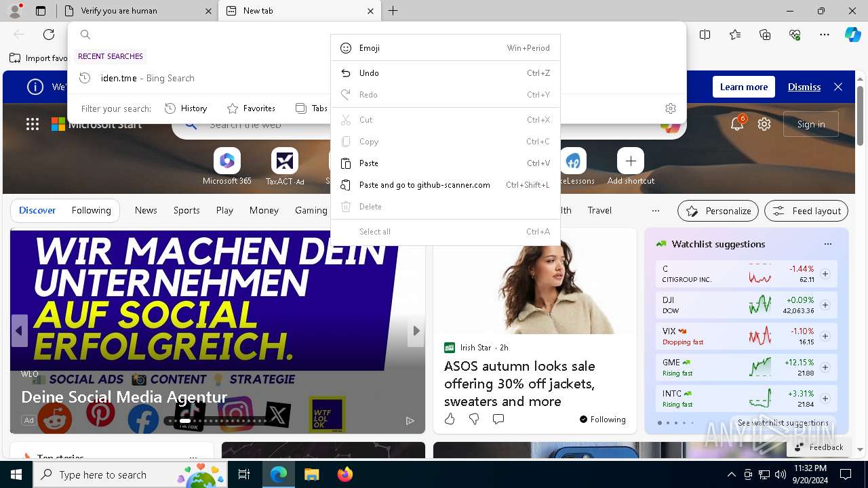Screen dimensions: 868x488
Task: Click the taskbar search box
Action: [x=130, y=474]
